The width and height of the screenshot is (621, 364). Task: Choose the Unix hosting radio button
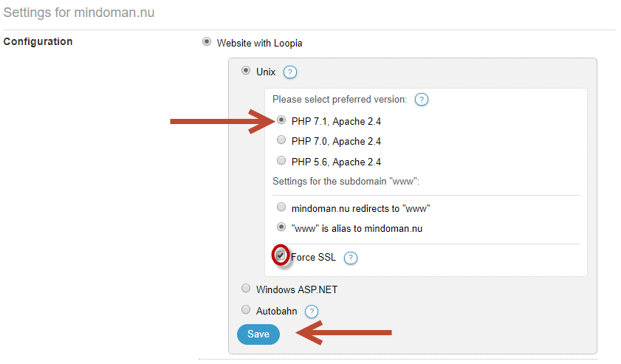coord(246,70)
